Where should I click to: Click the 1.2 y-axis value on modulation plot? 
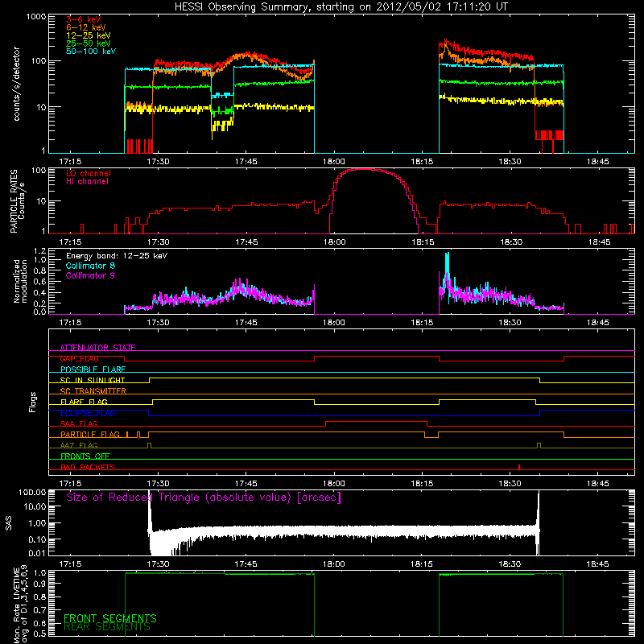click(x=39, y=251)
